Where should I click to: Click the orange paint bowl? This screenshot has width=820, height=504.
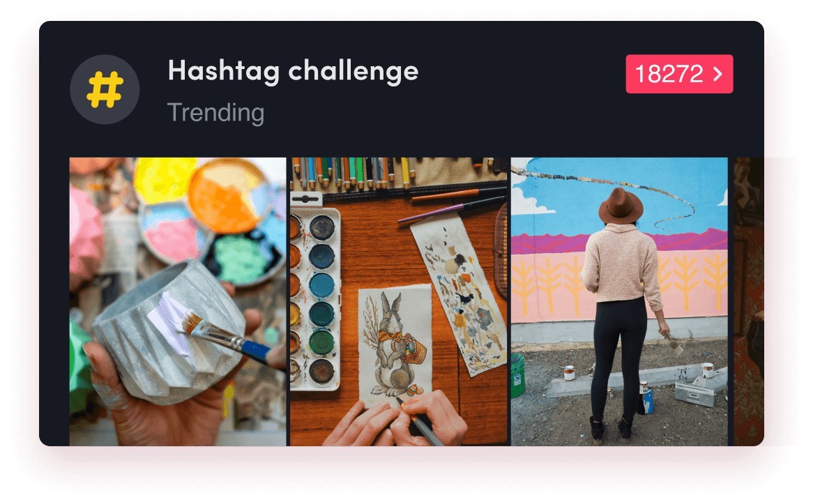(229, 194)
